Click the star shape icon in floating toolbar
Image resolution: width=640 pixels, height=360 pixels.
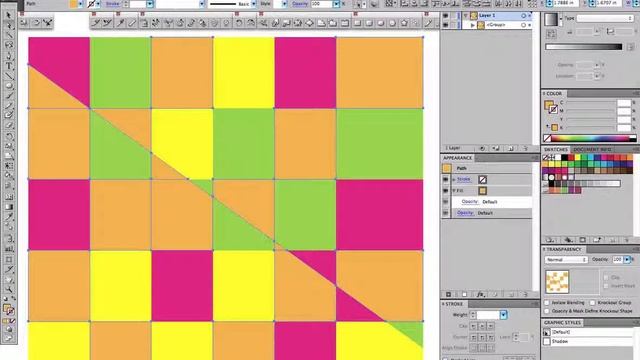click(x=404, y=23)
